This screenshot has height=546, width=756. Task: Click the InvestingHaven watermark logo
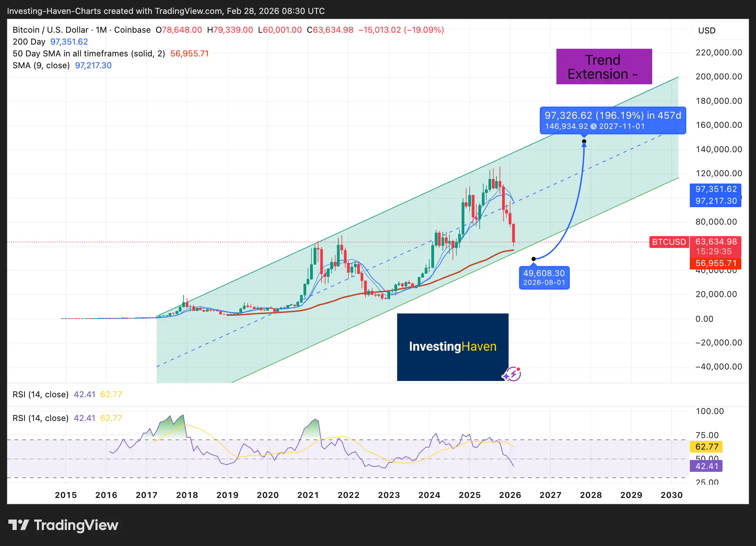[452, 346]
